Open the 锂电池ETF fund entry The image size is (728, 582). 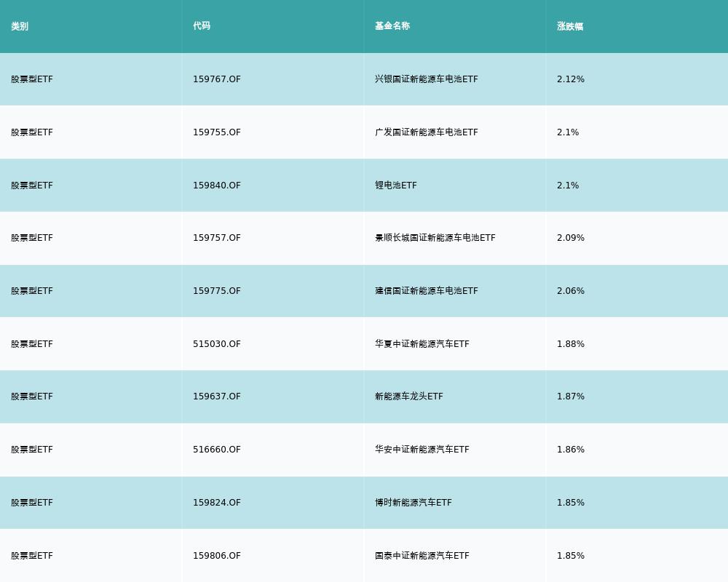pyautogui.click(x=396, y=186)
